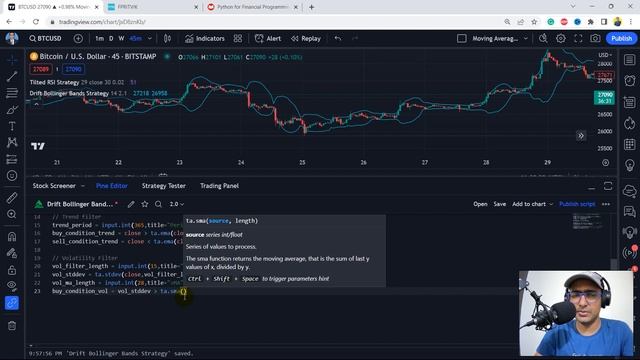The width and height of the screenshot is (640, 360).
Task: Enter fullscreen chart mode
Action: point(578,38)
